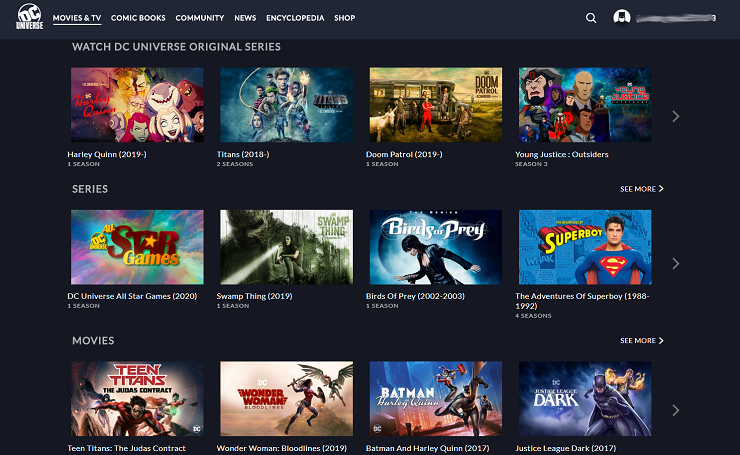Click Doom Patrol (2019-) title
The width and height of the screenshot is (740, 455).
click(x=404, y=154)
